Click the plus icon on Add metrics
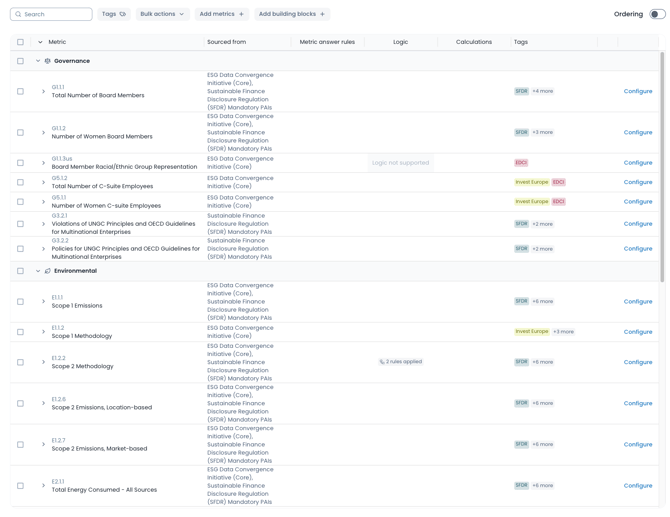 [x=241, y=14]
